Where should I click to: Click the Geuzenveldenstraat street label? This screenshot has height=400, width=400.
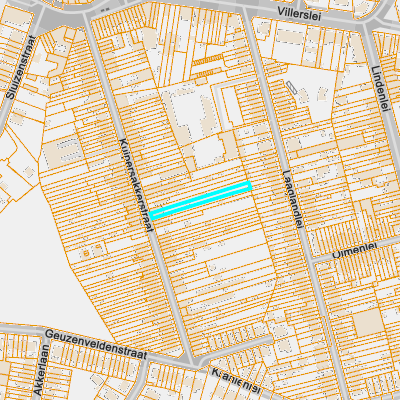[96, 344]
